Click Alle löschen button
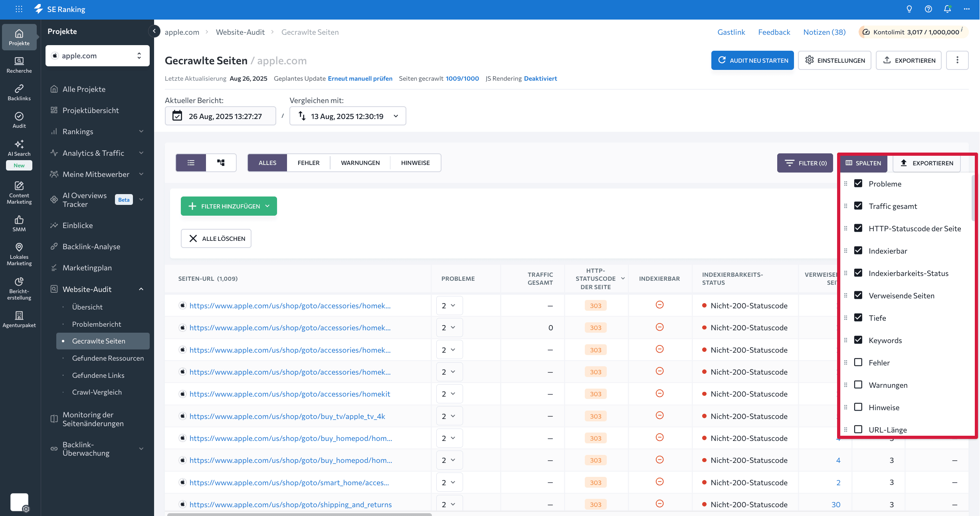The height and width of the screenshot is (516, 980). point(216,238)
